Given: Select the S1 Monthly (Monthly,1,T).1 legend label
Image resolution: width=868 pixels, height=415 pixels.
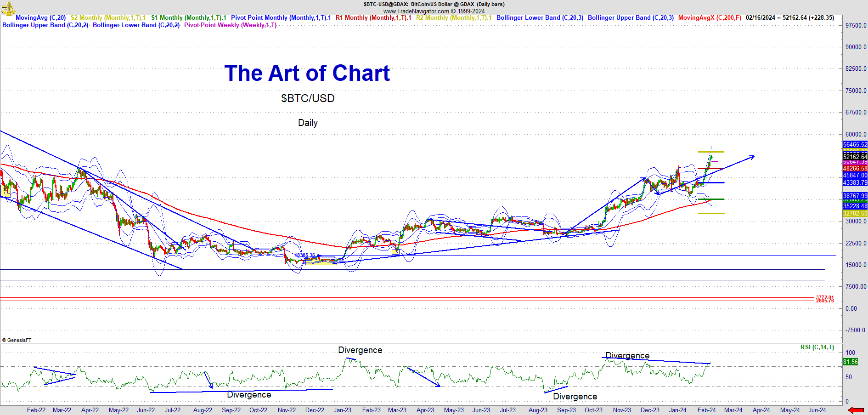Looking at the screenshot, I should pos(189,18).
